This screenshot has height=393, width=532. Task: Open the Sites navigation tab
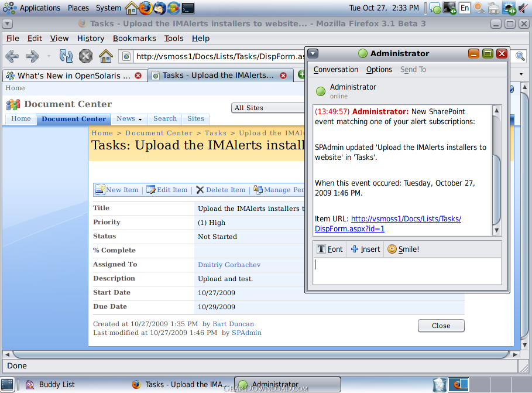point(195,118)
